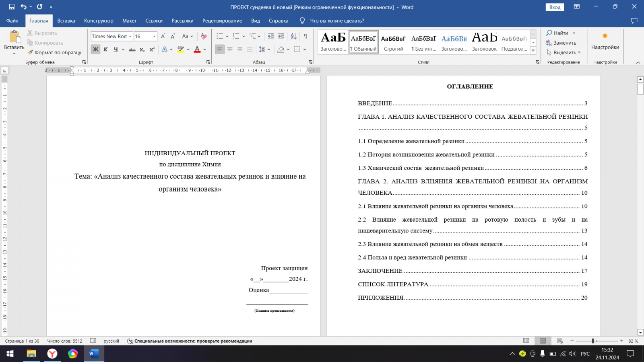Screen dimensions: 644x362
Task: Click Вырезать to cut selection
Action: click(x=42, y=33)
